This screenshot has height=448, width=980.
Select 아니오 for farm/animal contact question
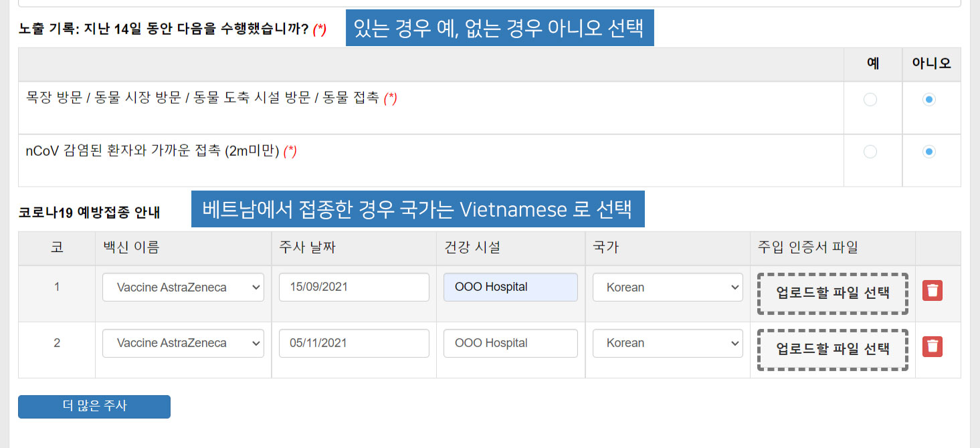click(x=928, y=100)
